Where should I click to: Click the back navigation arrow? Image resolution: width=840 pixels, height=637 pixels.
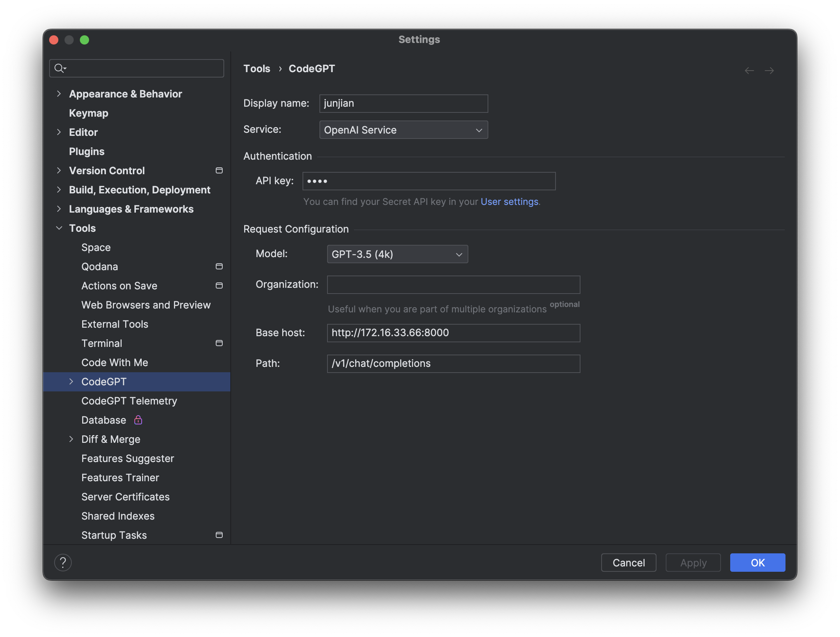[x=749, y=71]
